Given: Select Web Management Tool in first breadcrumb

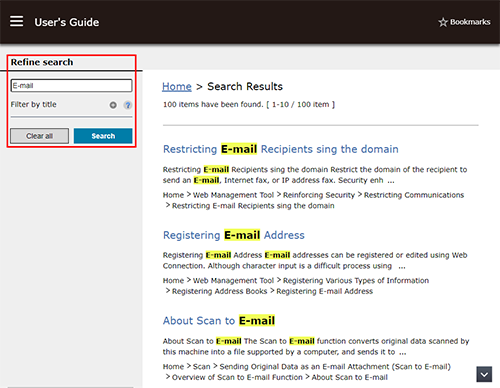Looking at the screenshot, I should point(233,195).
